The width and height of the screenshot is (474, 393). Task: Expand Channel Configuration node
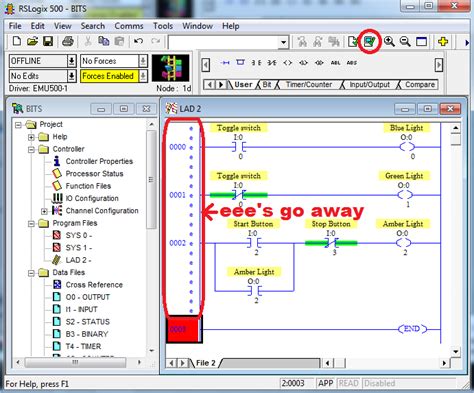pos(44,211)
